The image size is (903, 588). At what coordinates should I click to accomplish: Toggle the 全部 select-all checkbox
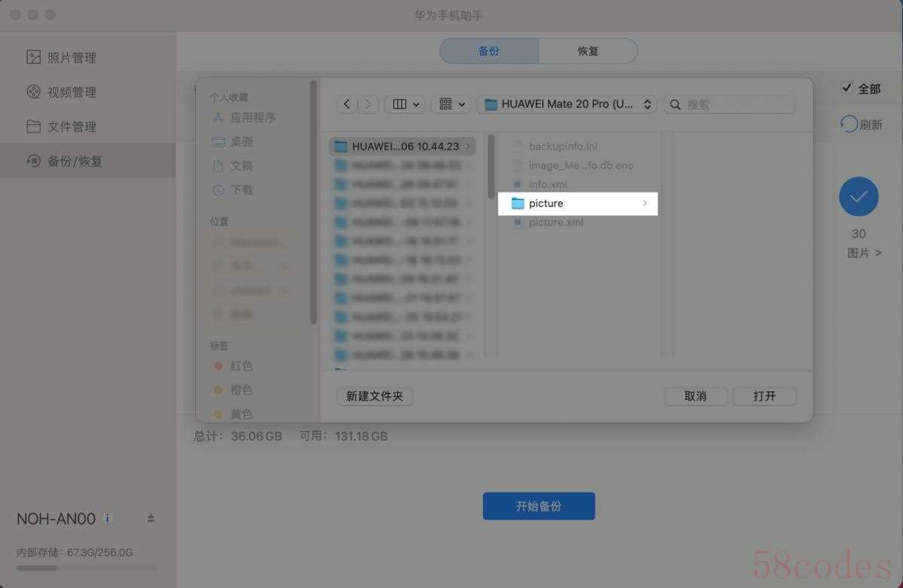[x=847, y=88]
